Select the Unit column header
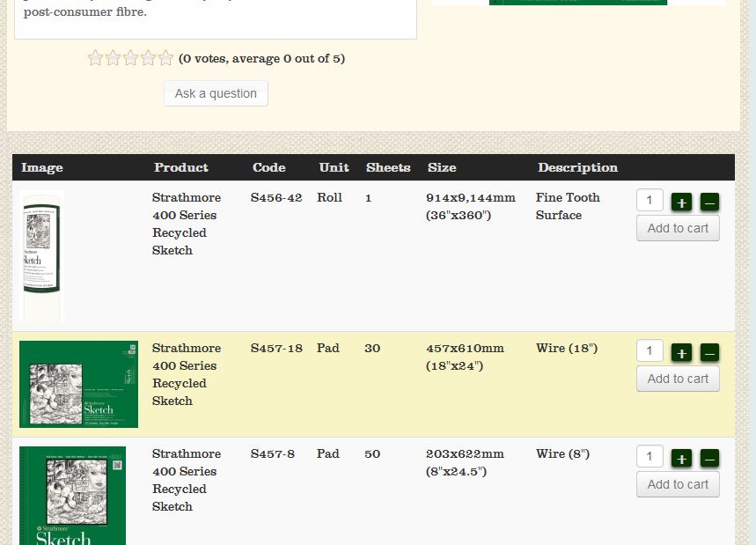The height and width of the screenshot is (545, 756). (334, 167)
